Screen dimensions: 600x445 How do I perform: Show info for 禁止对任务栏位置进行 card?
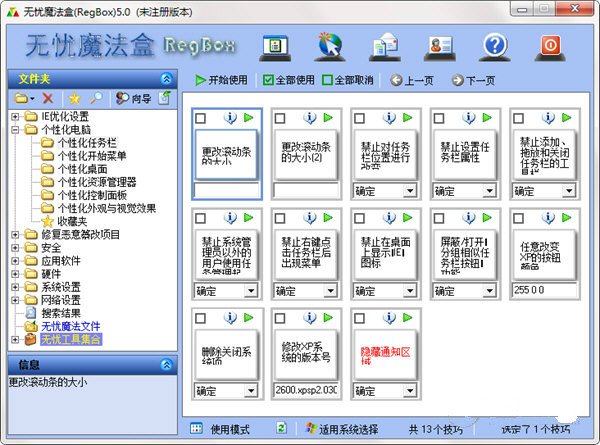(389, 118)
